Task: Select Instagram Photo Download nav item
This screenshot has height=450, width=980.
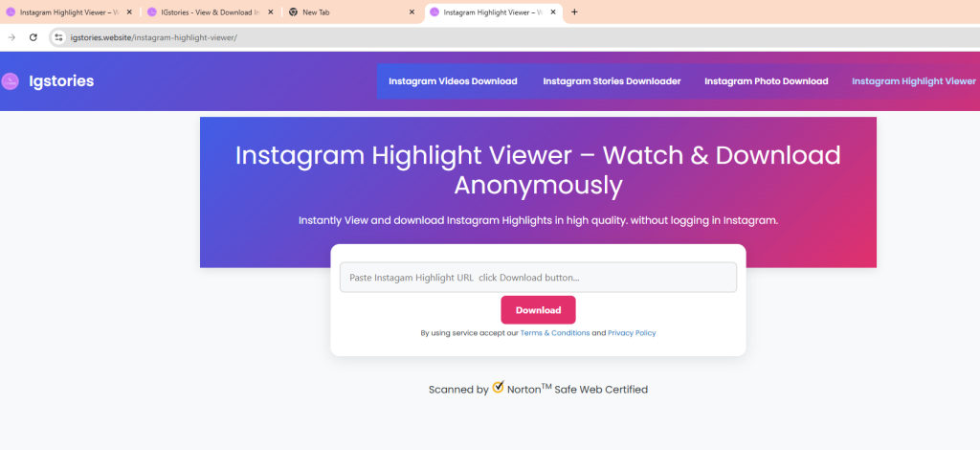Action: (x=766, y=81)
